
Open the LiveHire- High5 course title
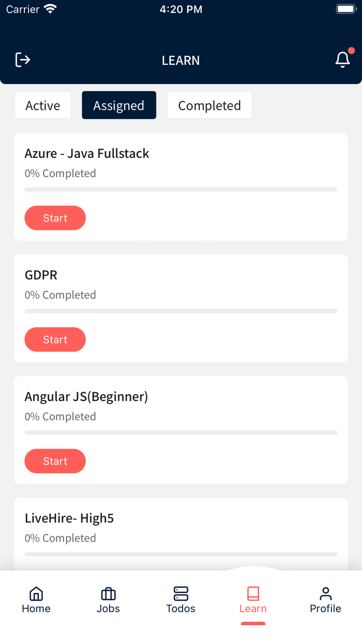point(69,518)
